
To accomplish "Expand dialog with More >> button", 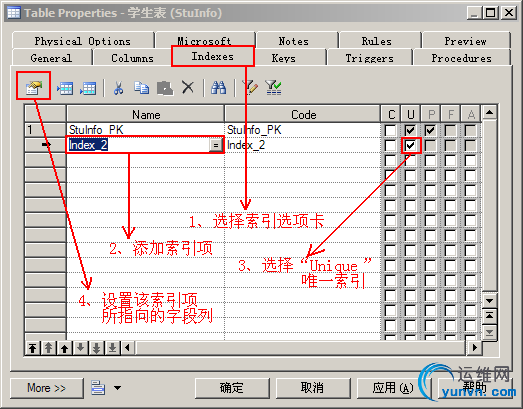I will [x=46, y=388].
